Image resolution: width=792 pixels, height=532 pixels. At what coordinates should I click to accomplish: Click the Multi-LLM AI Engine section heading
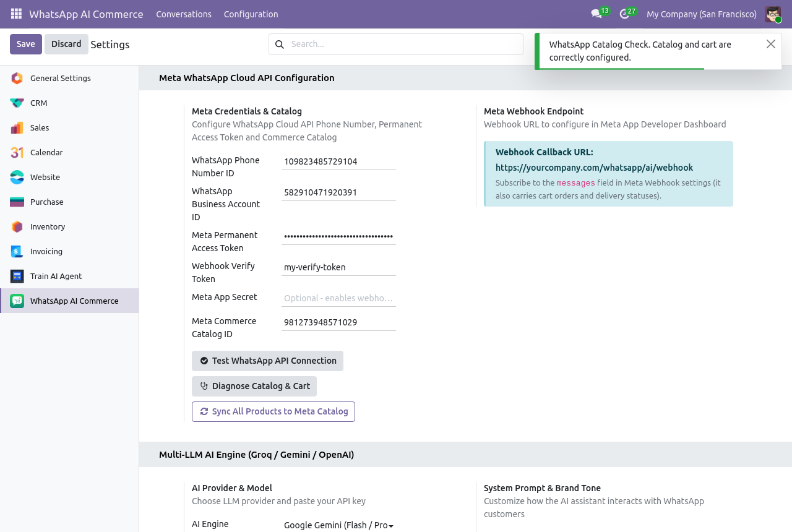click(257, 455)
